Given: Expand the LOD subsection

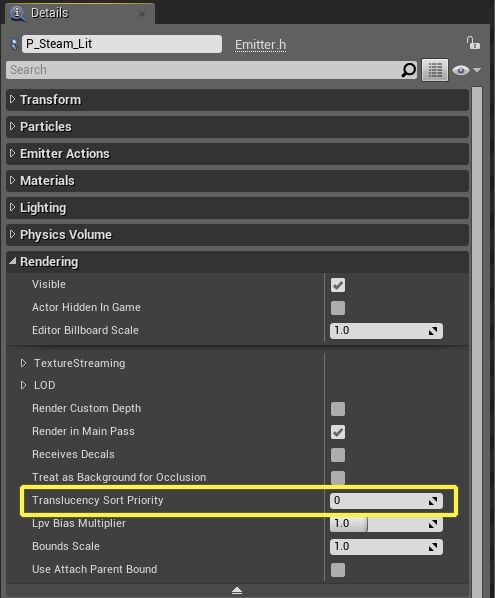Looking at the screenshot, I should (24, 385).
